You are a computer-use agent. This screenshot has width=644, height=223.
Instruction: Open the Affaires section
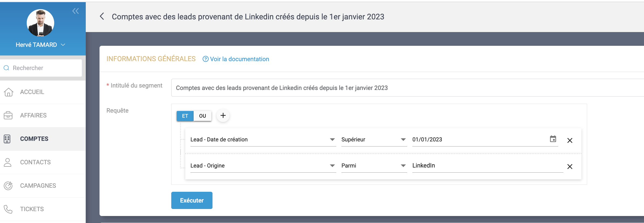pyautogui.click(x=33, y=115)
